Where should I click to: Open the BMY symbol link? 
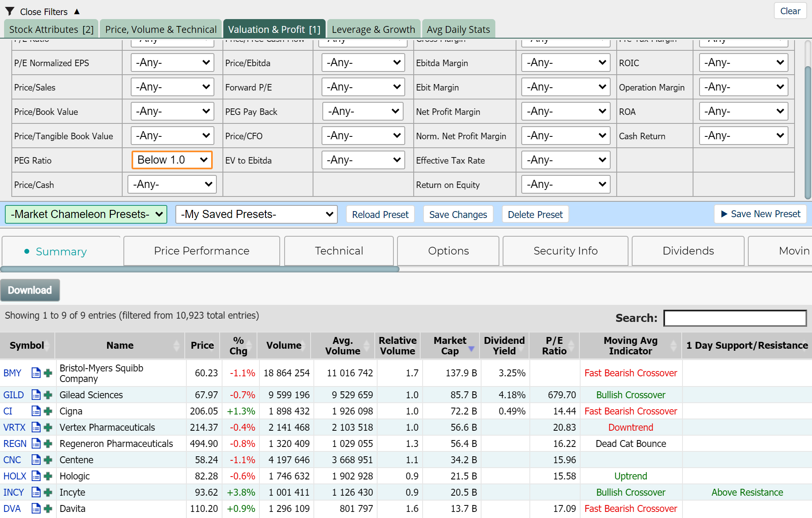click(12, 373)
